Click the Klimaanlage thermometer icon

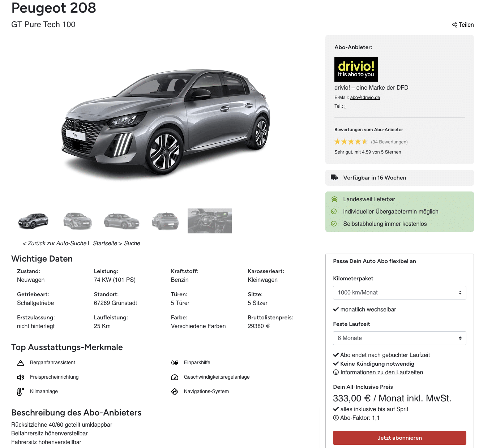[21, 392]
